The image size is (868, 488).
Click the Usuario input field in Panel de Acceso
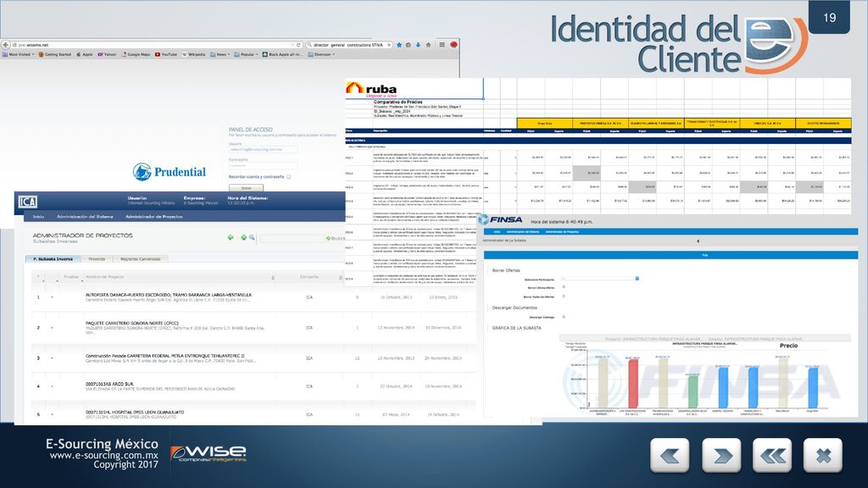pyautogui.click(x=263, y=149)
